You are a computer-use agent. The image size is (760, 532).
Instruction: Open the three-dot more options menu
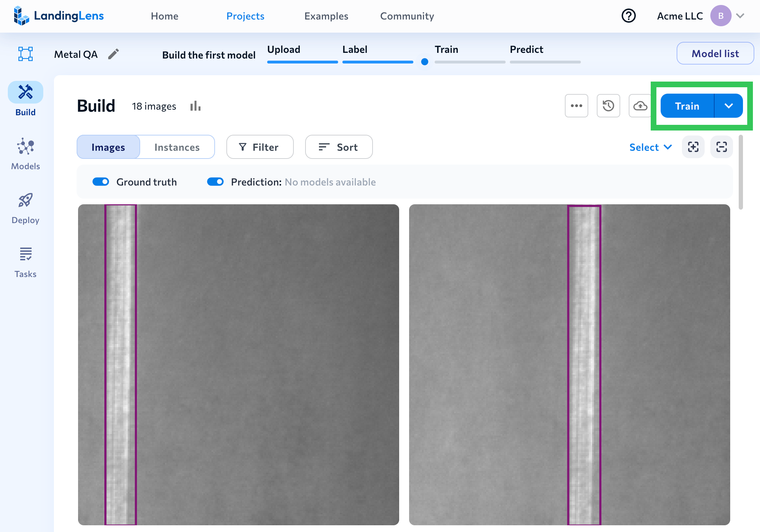point(576,106)
